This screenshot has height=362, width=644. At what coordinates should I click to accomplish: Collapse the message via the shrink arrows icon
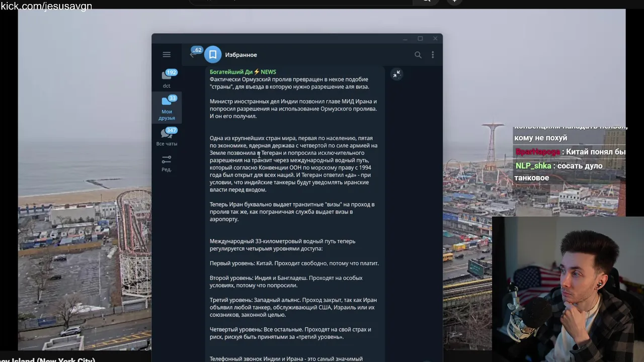click(396, 74)
